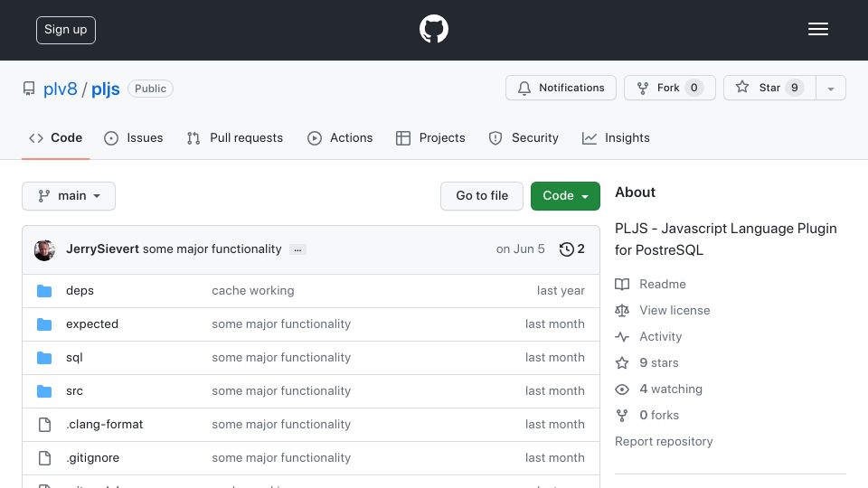Switch to the Actions tab
The height and width of the screenshot is (488, 868).
click(340, 137)
